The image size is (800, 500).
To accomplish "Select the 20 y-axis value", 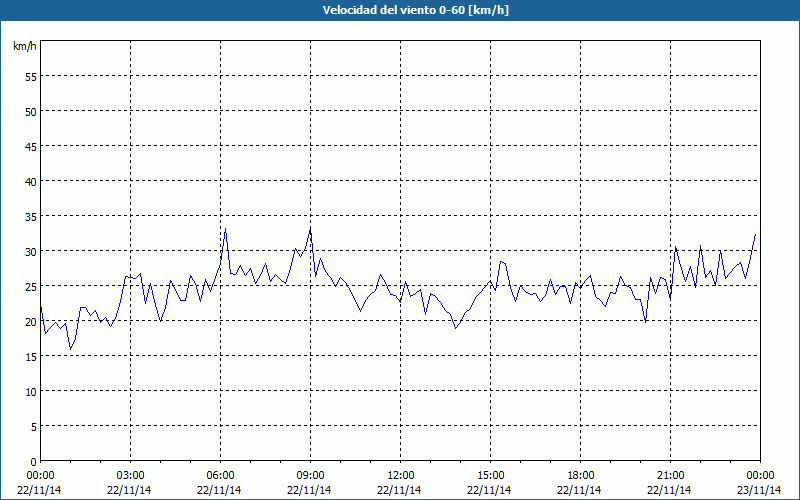I will tap(31, 322).
